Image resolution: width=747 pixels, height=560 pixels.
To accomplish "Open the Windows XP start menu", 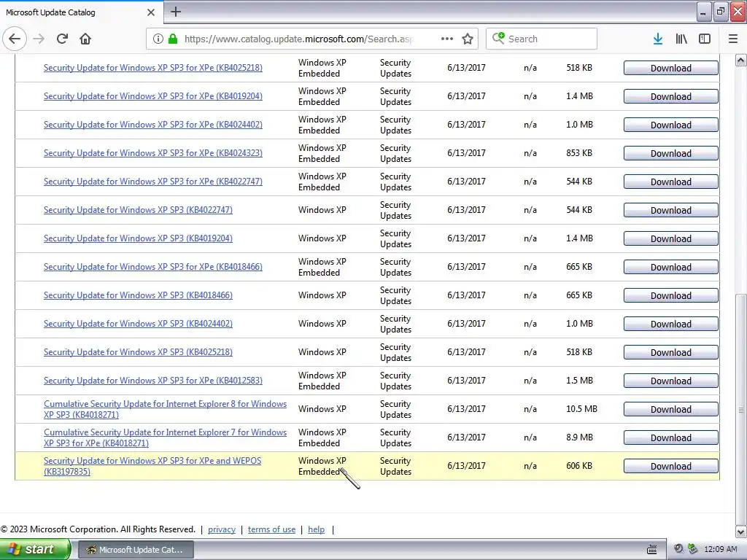I will [x=35, y=549].
